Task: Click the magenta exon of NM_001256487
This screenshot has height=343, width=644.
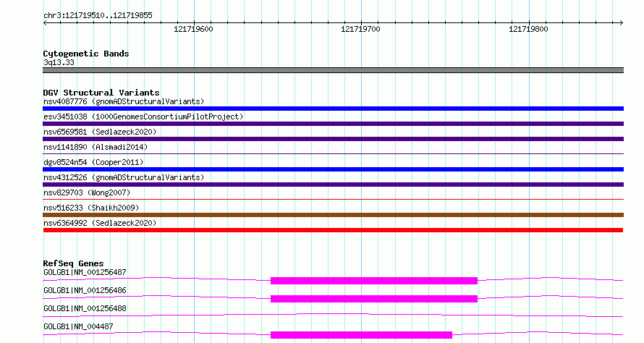Action: pyautogui.click(x=374, y=281)
